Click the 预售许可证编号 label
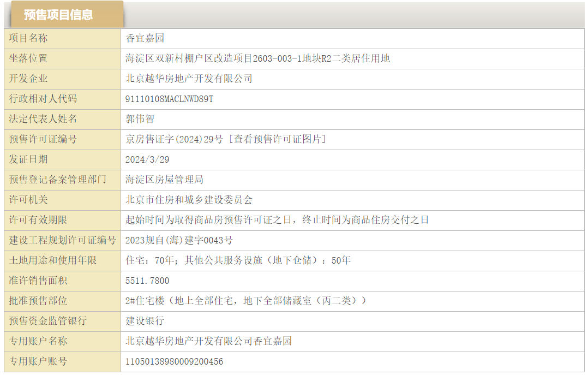This screenshot has width=588, height=375. (x=43, y=139)
